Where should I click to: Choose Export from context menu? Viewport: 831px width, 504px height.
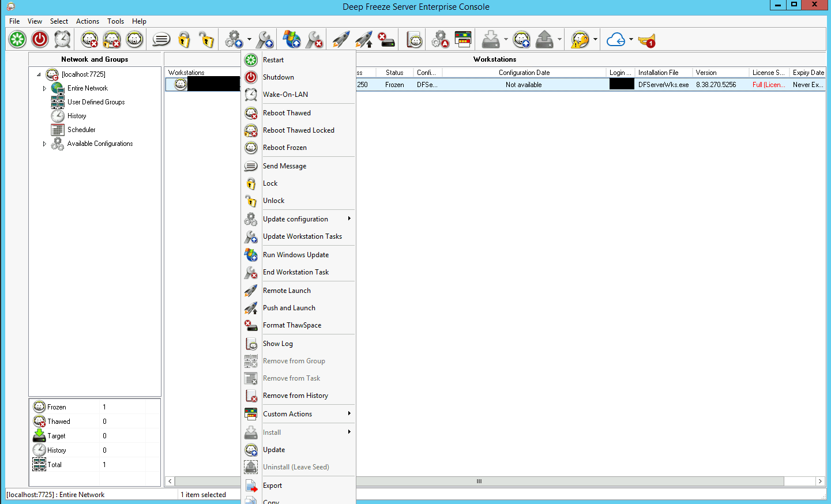[298, 486]
